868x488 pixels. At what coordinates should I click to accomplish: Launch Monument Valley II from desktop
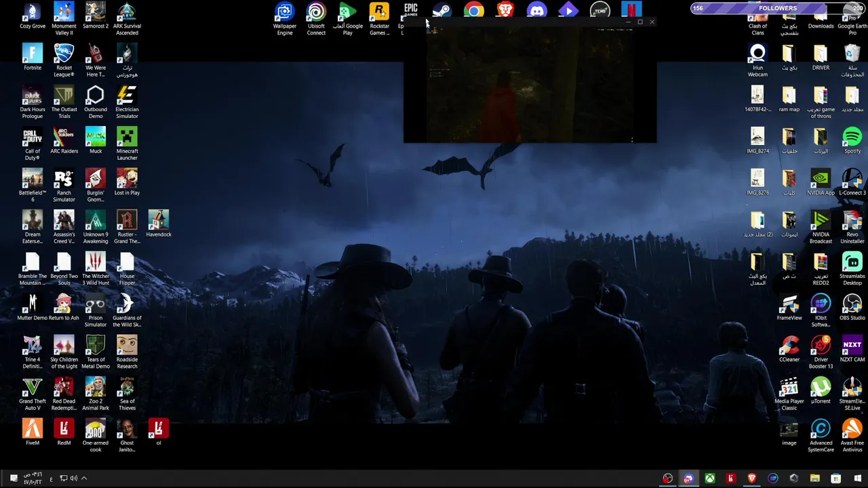coord(64,18)
